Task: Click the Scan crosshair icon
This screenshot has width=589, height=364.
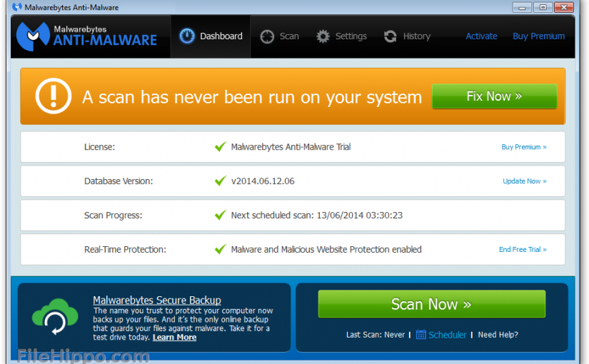Action: tap(267, 36)
